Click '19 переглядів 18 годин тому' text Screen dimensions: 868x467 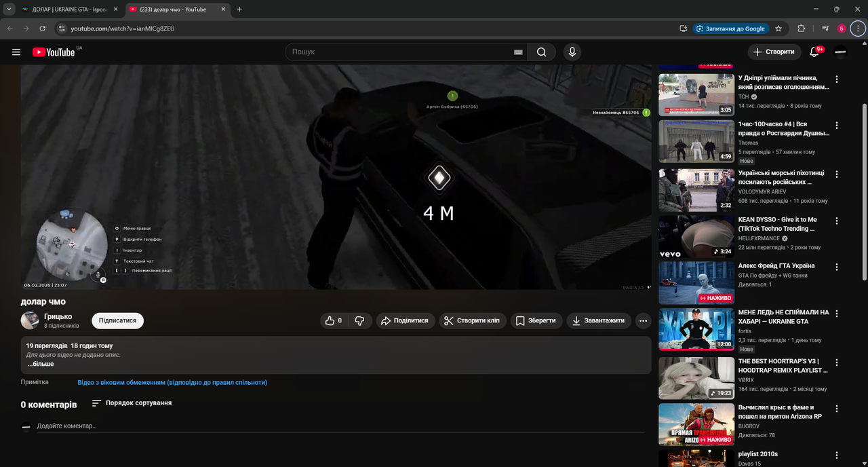69,345
